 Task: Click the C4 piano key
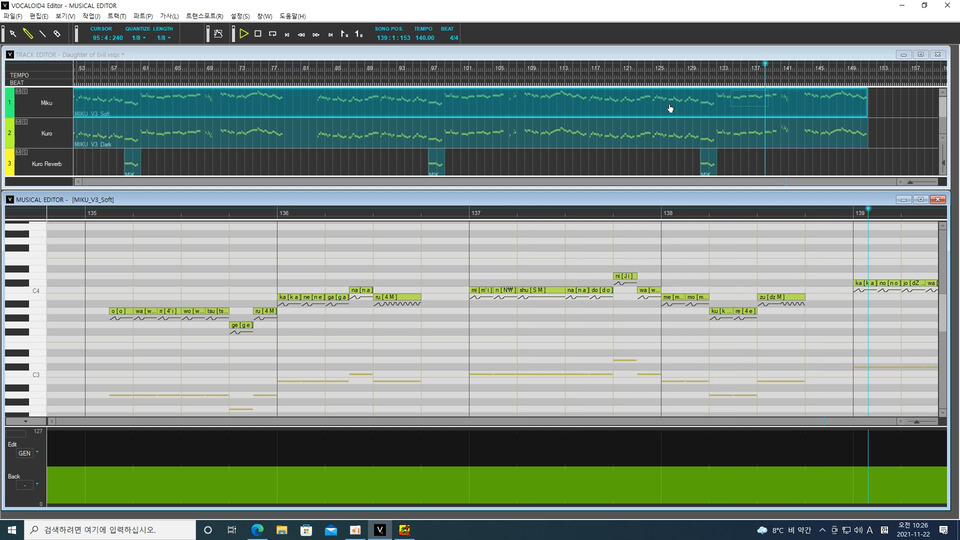pos(25,291)
